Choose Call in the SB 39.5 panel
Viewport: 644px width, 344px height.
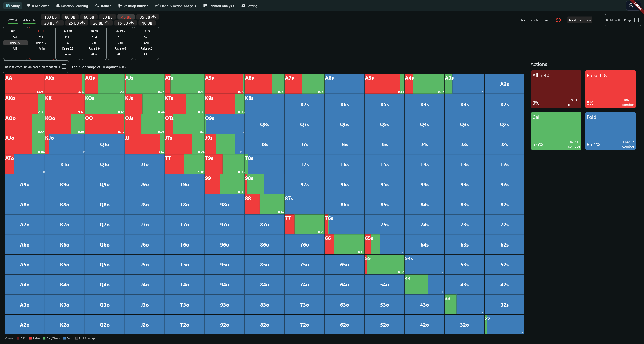coord(120,43)
